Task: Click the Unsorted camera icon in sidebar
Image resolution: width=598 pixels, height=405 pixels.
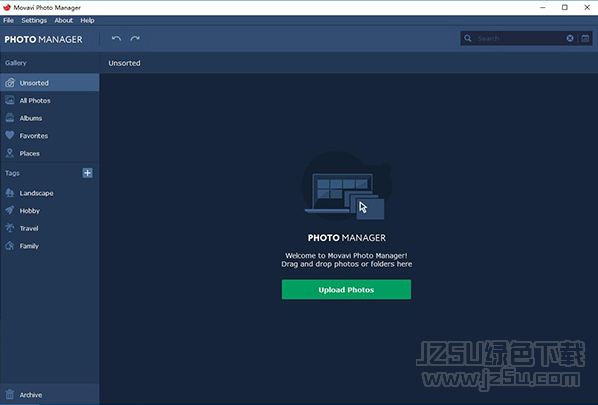Action: coord(10,83)
